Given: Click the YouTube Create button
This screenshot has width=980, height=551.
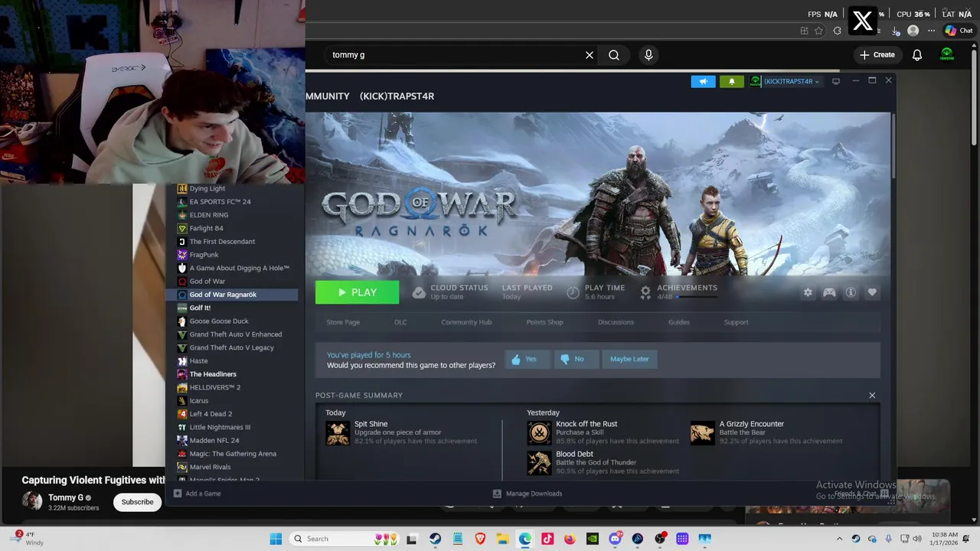Looking at the screenshot, I should [877, 55].
